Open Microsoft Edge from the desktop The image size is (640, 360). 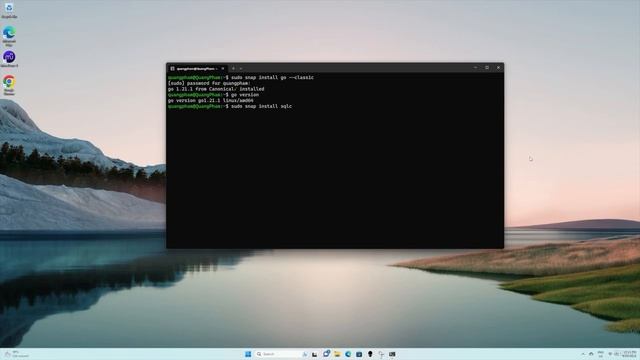pyautogui.click(x=9, y=36)
